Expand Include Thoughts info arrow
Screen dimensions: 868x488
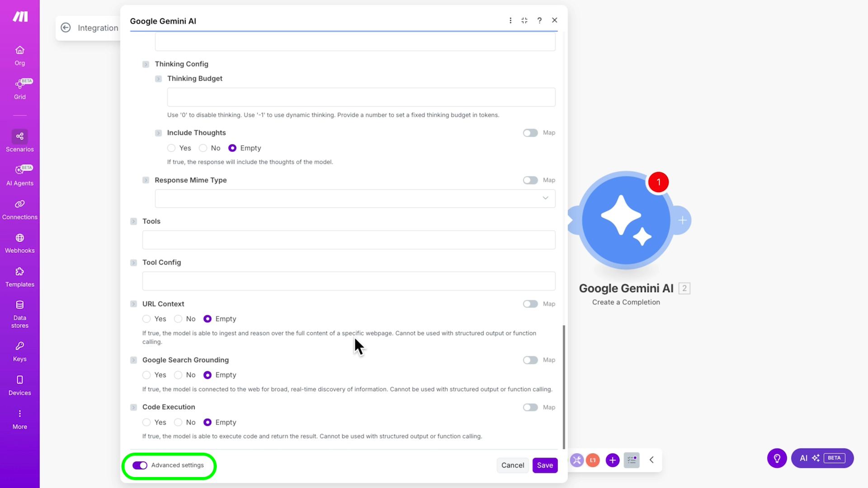(x=158, y=133)
